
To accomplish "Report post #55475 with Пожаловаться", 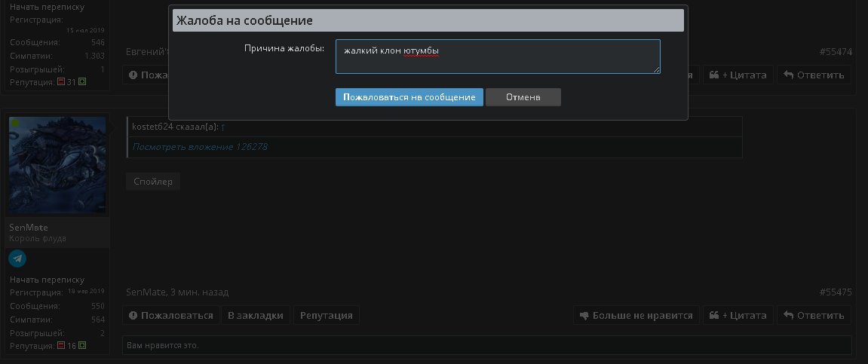I will 171,315.
